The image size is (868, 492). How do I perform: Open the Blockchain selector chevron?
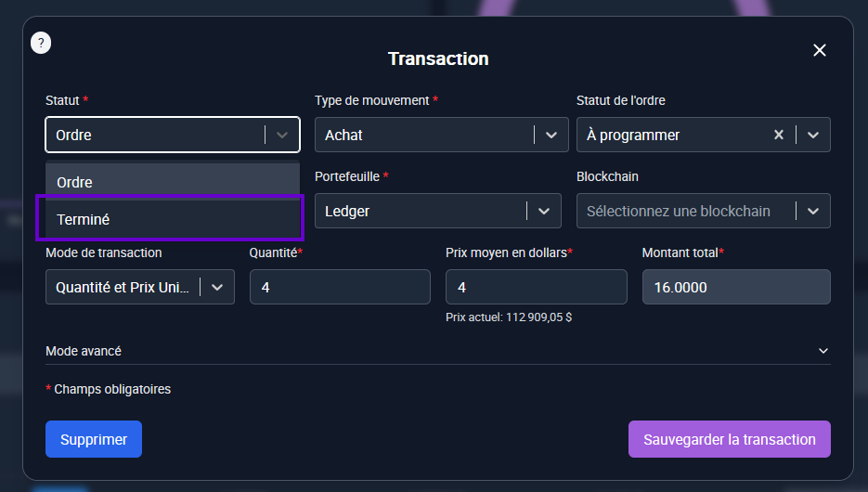point(813,211)
